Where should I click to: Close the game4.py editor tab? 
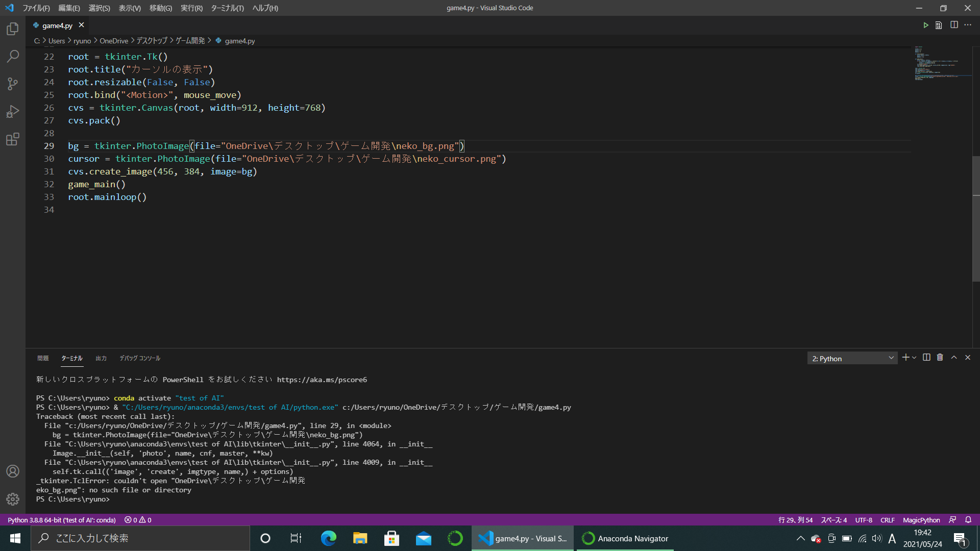(x=81, y=25)
